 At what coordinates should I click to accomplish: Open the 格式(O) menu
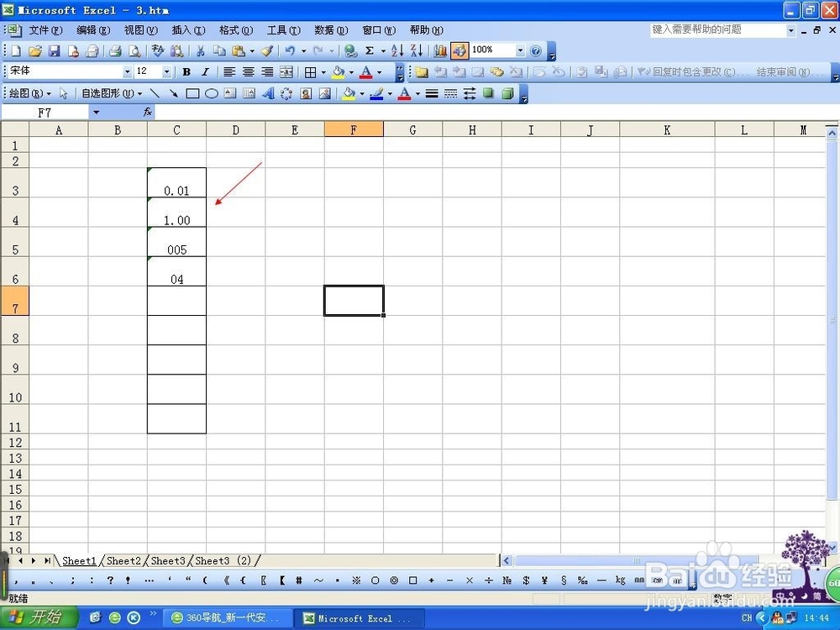click(x=236, y=30)
